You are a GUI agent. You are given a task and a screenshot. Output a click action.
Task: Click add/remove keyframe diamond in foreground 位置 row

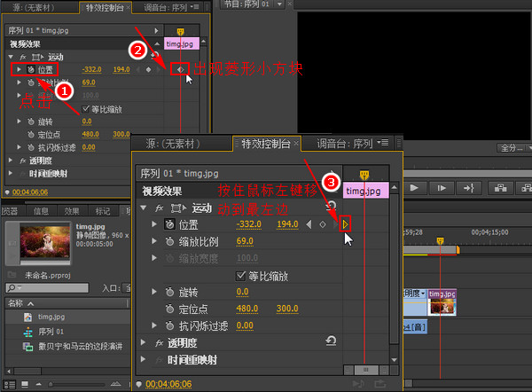pos(322,224)
